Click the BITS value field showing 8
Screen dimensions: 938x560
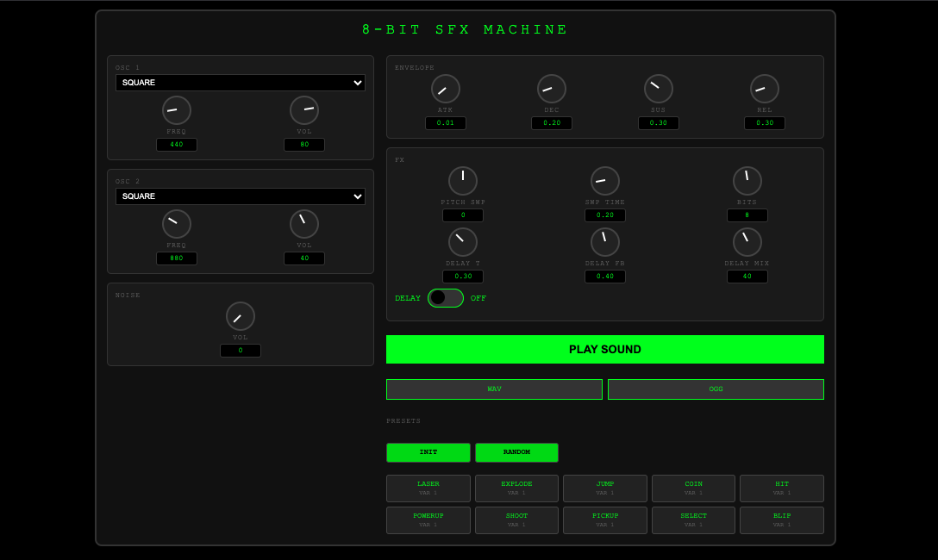(747, 215)
